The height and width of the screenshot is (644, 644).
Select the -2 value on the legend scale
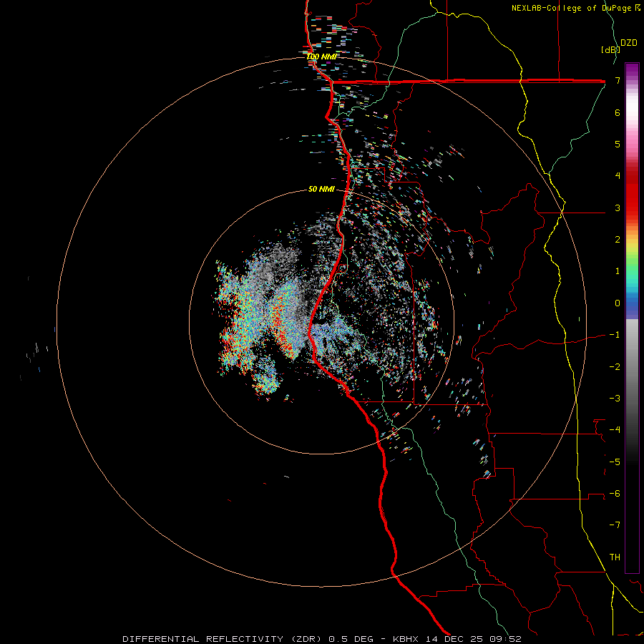[615, 366]
